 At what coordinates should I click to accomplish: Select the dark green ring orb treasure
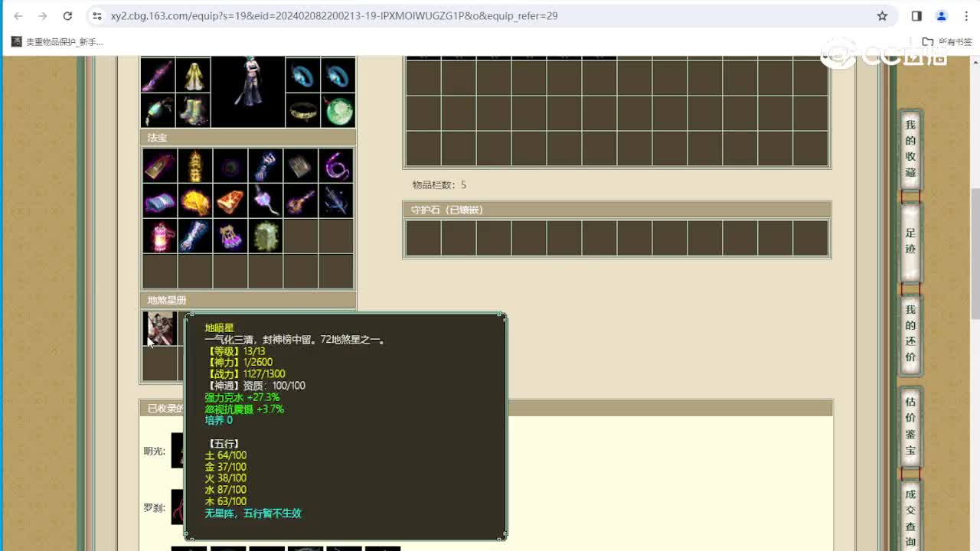click(x=230, y=165)
